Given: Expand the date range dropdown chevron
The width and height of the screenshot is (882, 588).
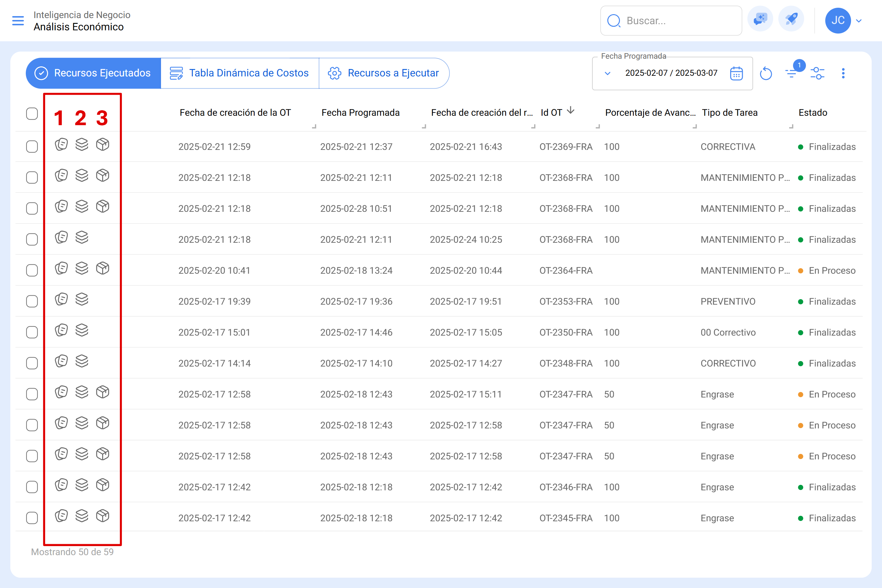Looking at the screenshot, I should (x=607, y=73).
